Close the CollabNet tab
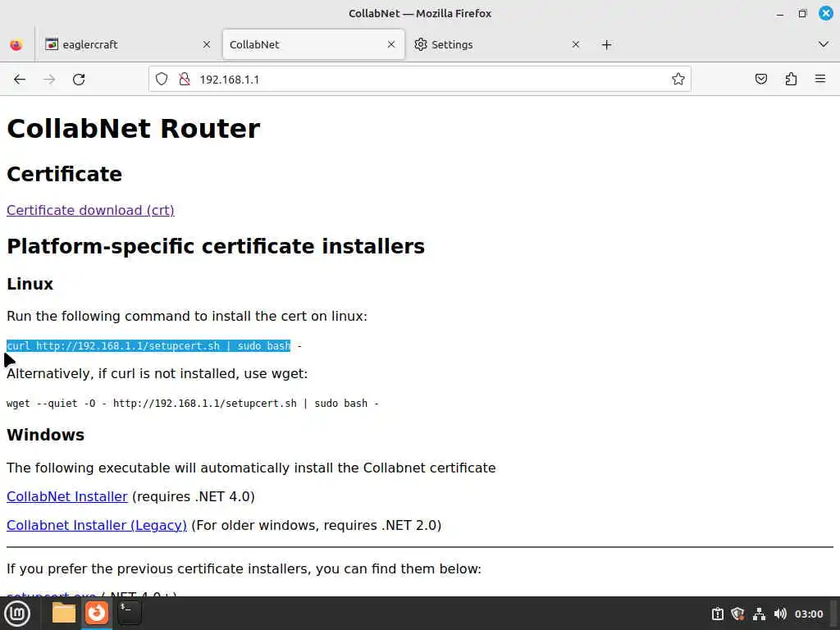 pos(391,44)
